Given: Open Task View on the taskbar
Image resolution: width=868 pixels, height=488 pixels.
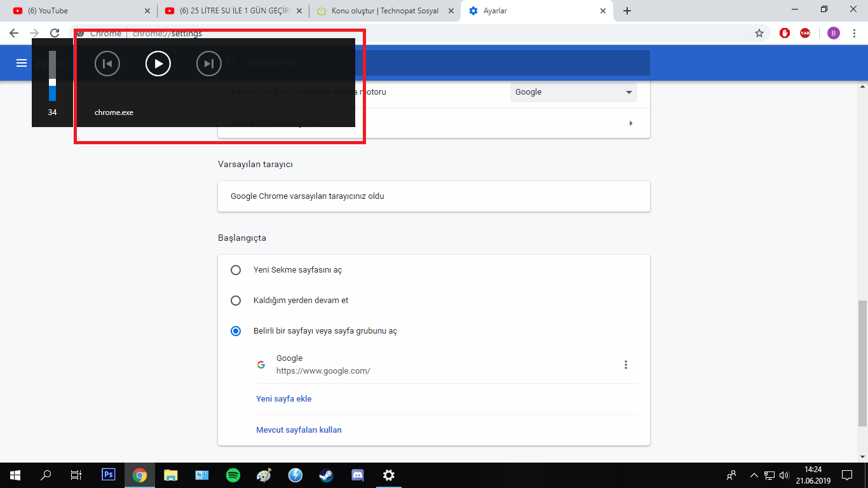Looking at the screenshot, I should pos(76,475).
